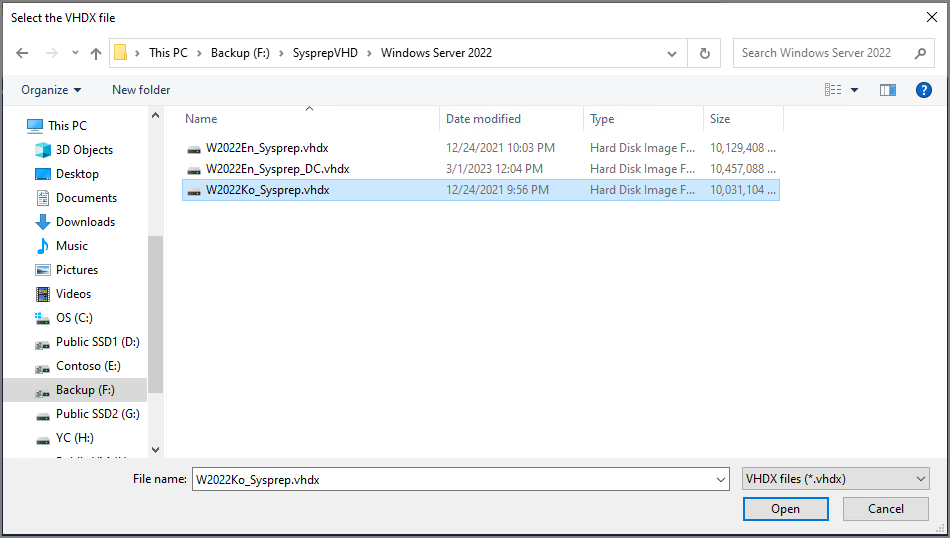Screen dimensions: 950x538
Task: Click the Cancel button
Action: 885,509
